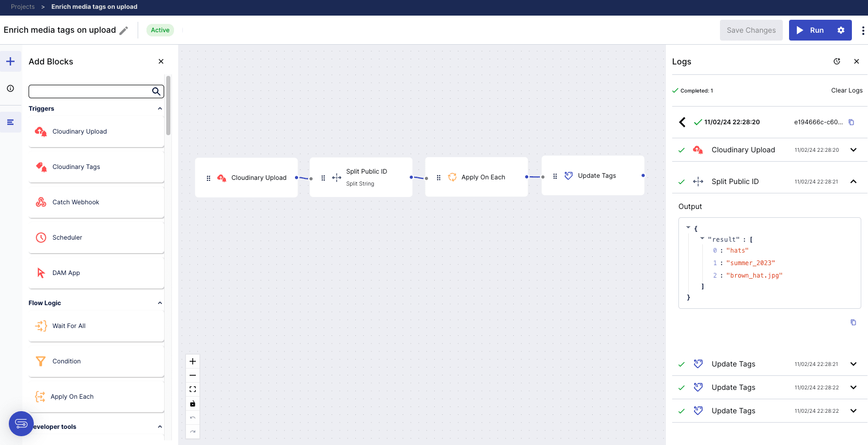Click the fit-to-screen canvas icon

[193, 389]
